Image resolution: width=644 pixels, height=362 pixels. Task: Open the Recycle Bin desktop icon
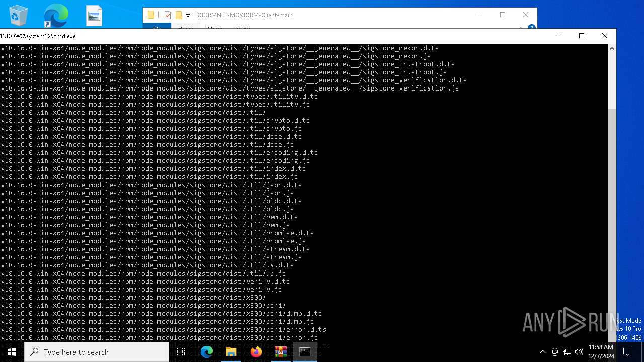pyautogui.click(x=18, y=16)
